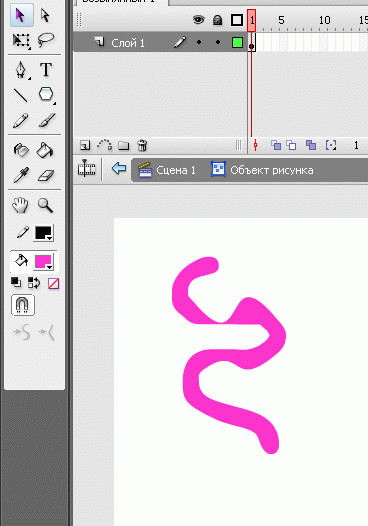Open the pink fill color swatch
Screen dimensions: 368x526
coord(44,262)
